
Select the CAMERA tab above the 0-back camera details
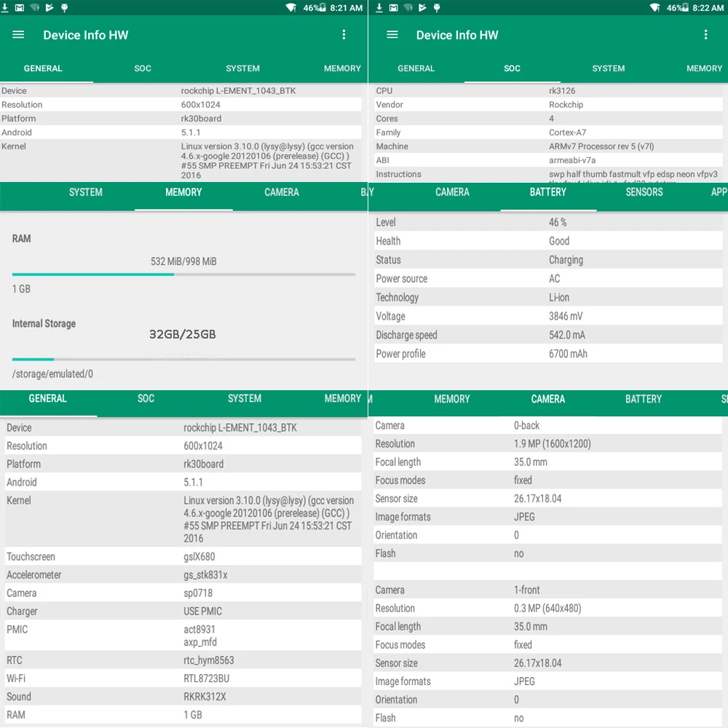pyautogui.click(x=548, y=399)
